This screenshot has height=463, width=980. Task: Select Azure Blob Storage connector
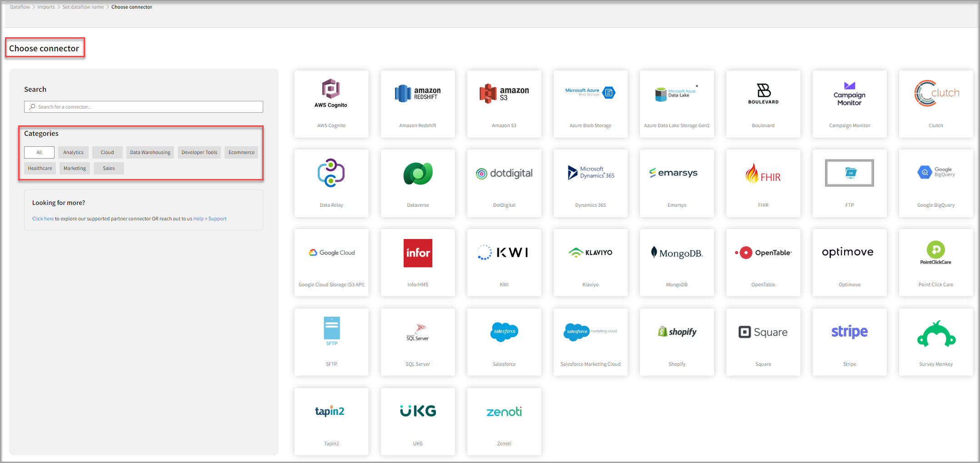(590, 104)
